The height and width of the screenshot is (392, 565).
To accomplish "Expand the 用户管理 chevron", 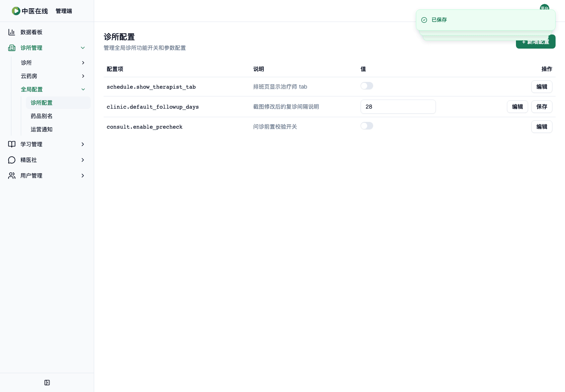I will [x=83, y=176].
